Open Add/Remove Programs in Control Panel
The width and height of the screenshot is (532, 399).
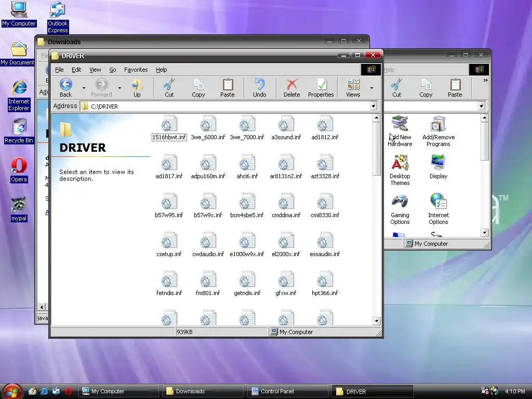[438, 131]
